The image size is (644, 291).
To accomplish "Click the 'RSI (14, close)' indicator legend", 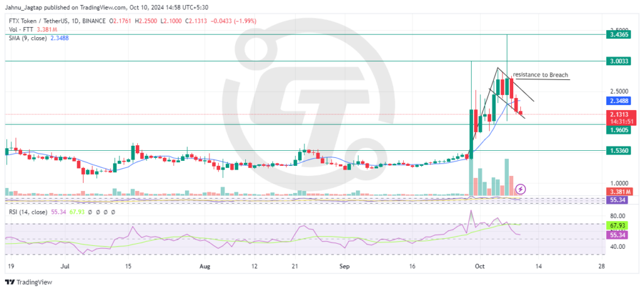I will pos(27,212).
